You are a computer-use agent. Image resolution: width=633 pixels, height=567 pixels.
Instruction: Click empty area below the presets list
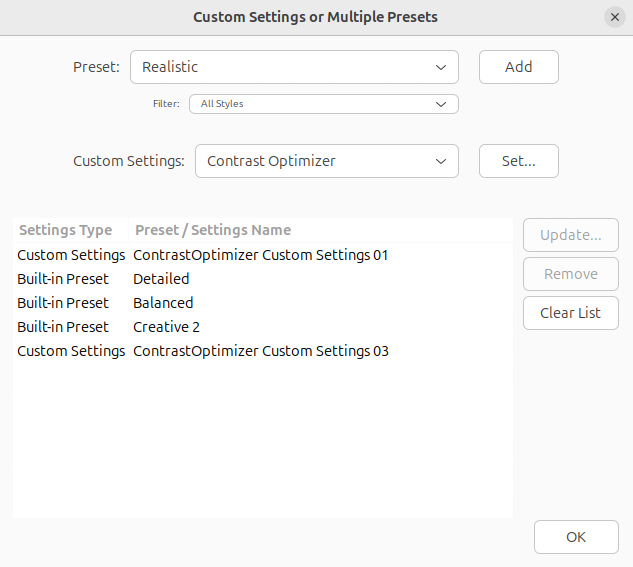[x=262, y=440]
